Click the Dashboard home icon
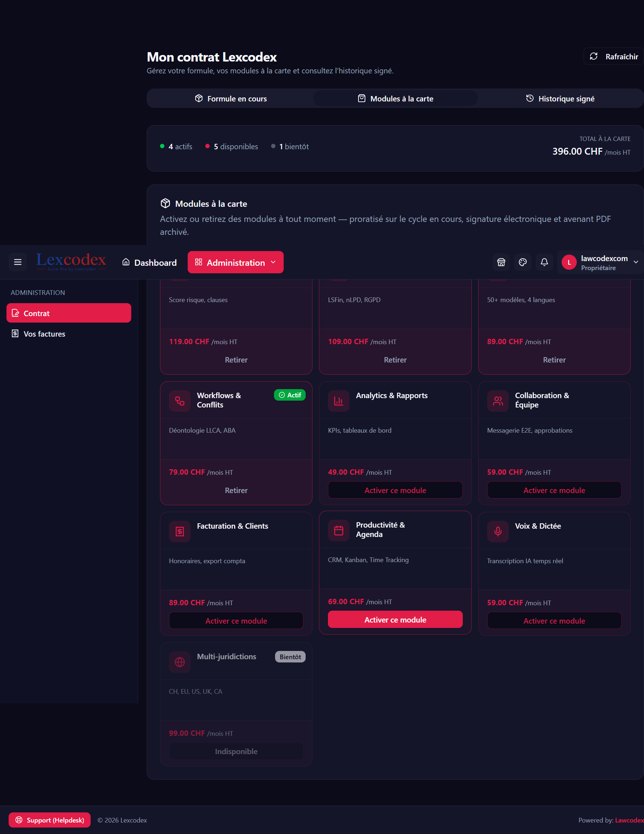This screenshot has height=834, width=644. click(126, 262)
